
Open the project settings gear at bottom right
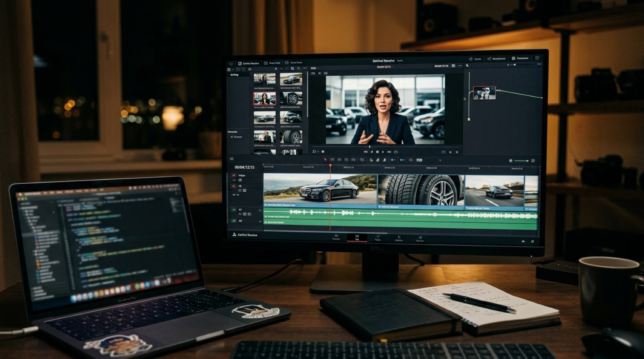[x=533, y=241]
